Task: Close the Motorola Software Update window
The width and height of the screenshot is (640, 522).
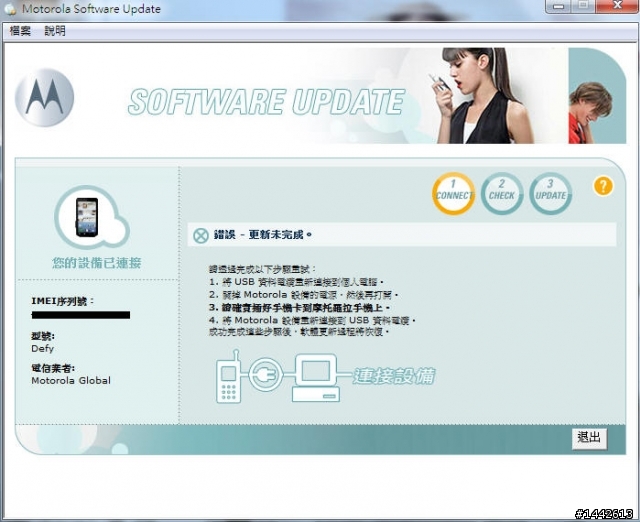Action: click(x=617, y=6)
